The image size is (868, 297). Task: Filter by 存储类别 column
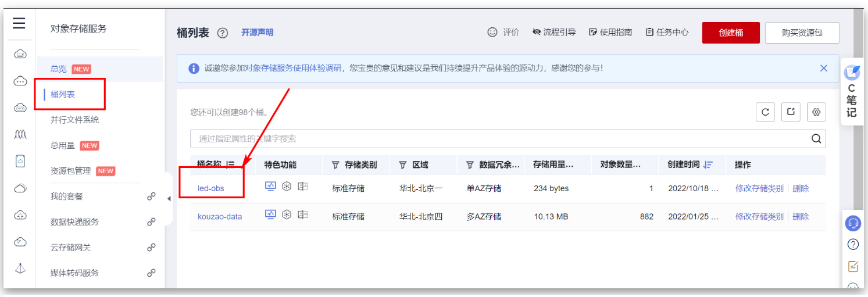point(335,165)
